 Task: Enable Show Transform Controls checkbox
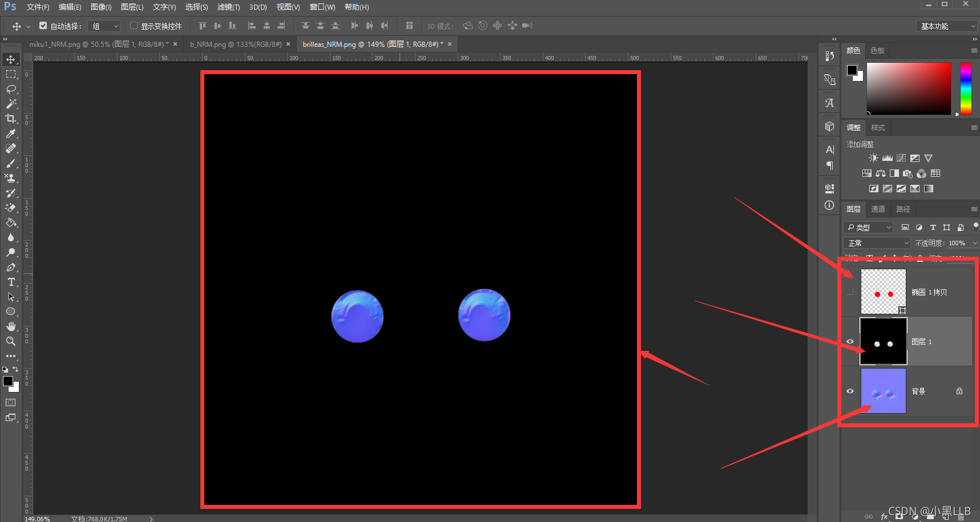(x=134, y=26)
